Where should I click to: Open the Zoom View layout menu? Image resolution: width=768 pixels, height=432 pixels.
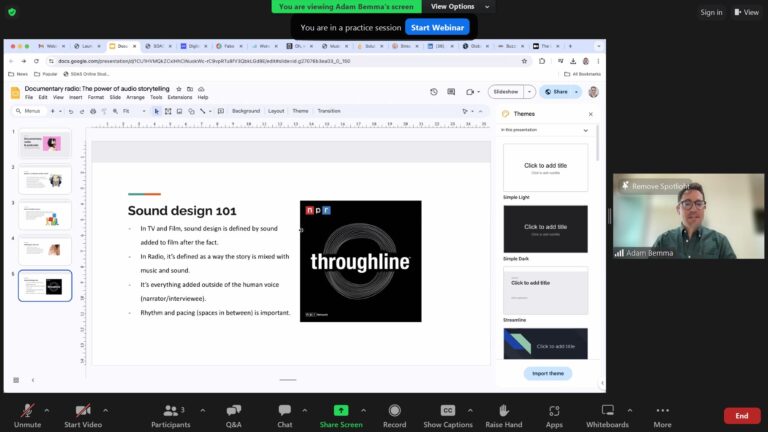pyautogui.click(x=746, y=12)
